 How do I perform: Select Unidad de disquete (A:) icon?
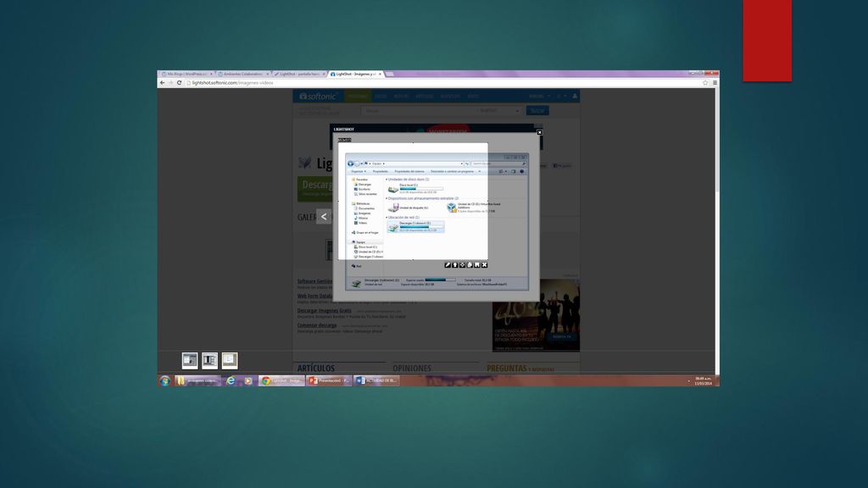393,208
